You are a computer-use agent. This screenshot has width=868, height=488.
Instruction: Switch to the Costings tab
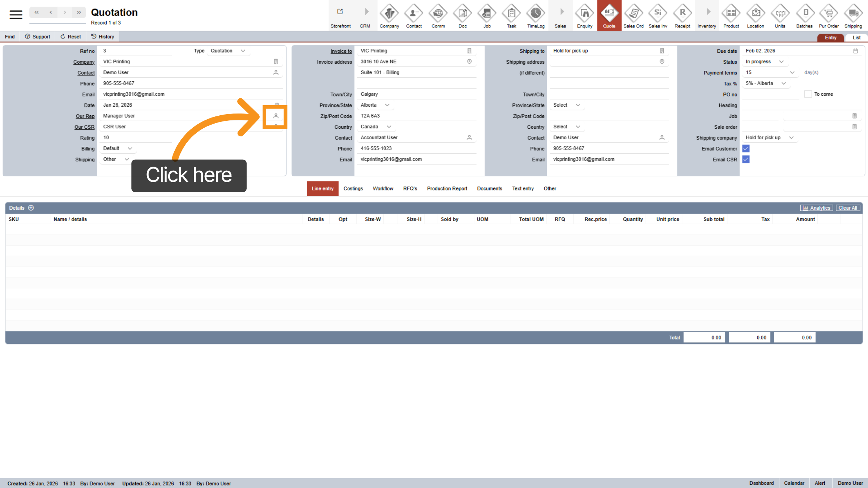point(353,189)
